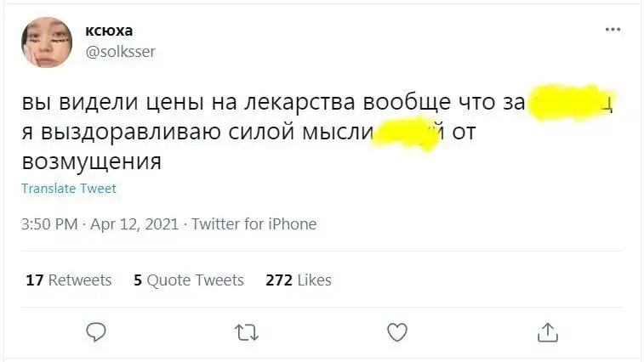This screenshot has width=644, height=362.
Task: View the 17 Retweets list
Action: point(69,280)
